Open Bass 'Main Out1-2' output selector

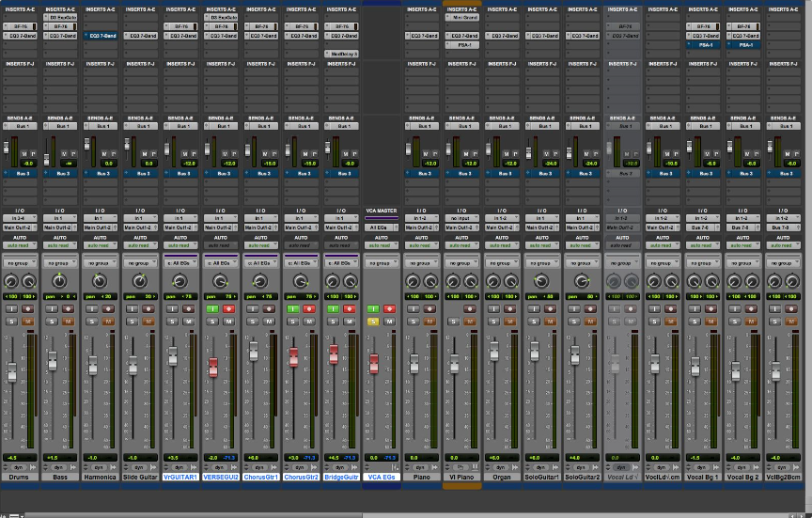click(59, 228)
